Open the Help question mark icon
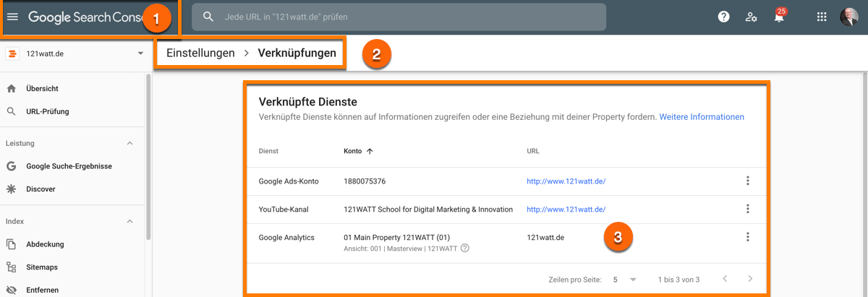This screenshot has width=868, height=297. coord(723,17)
